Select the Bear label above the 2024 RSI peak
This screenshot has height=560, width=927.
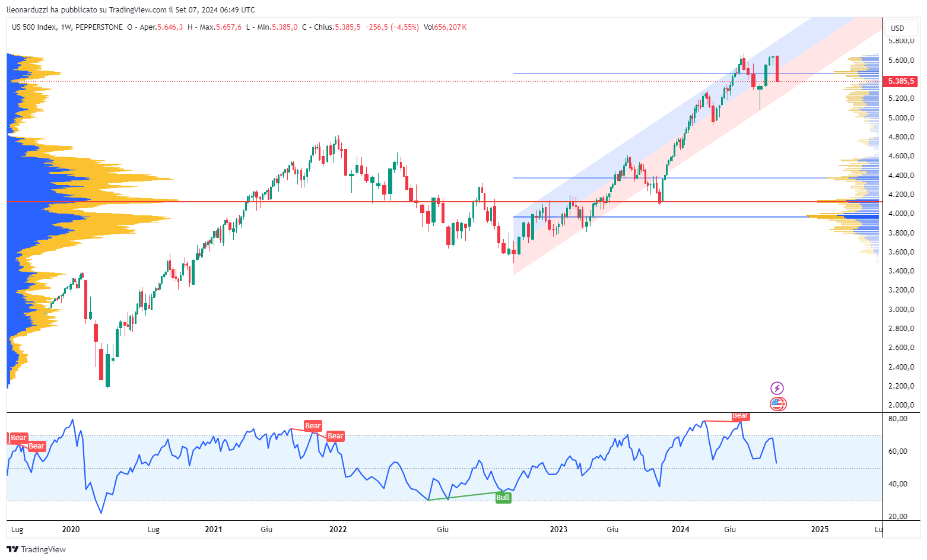tap(740, 416)
